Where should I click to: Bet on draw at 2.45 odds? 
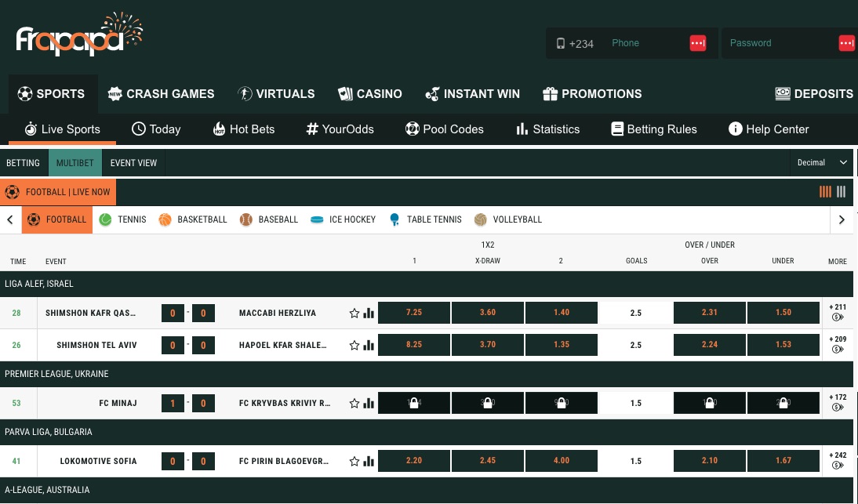[488, 461]
